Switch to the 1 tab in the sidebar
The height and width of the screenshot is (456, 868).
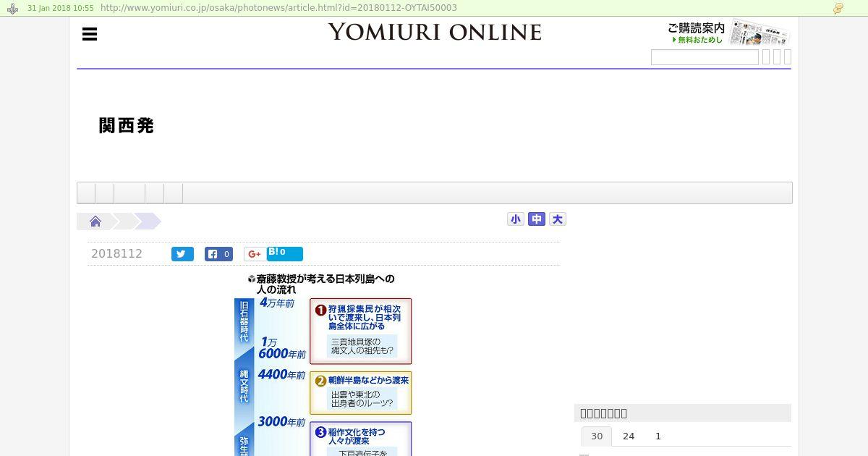point(658,436)
